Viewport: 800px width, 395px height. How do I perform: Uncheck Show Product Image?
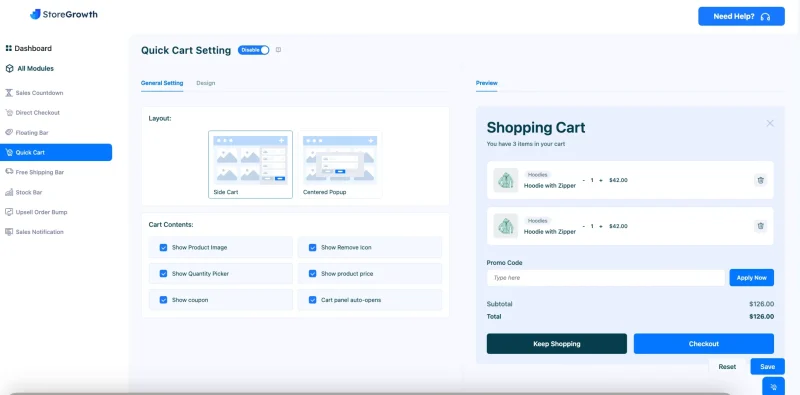click(x=163, y=248)
